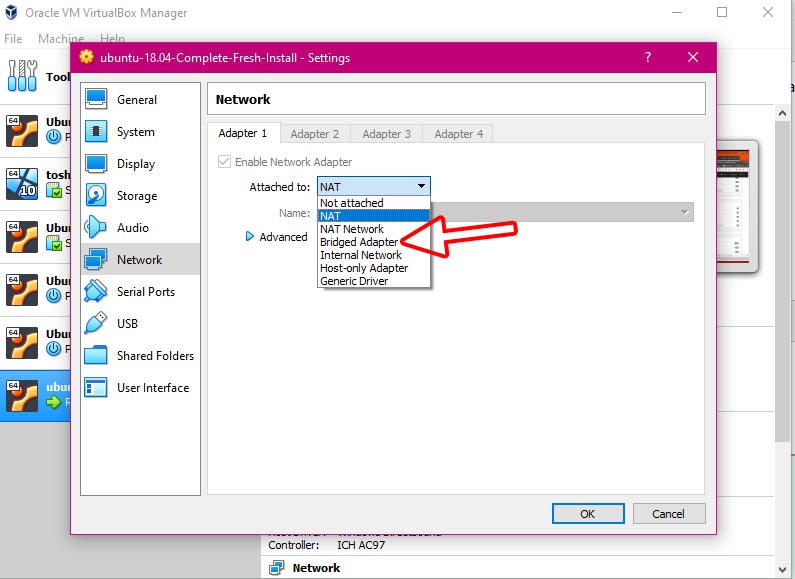Toggle Enable Network Adapter checkbox
Image resolution: width=795 pixels, height=579 pixels.
[x=224, y=162]
